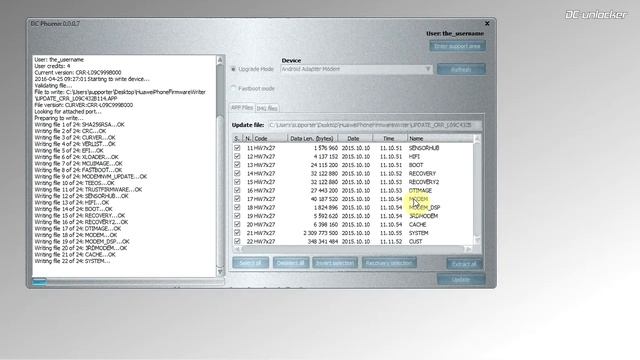Click file table scroll-up arrow
The image size is (640, 360).
click(x=477, y=139)
